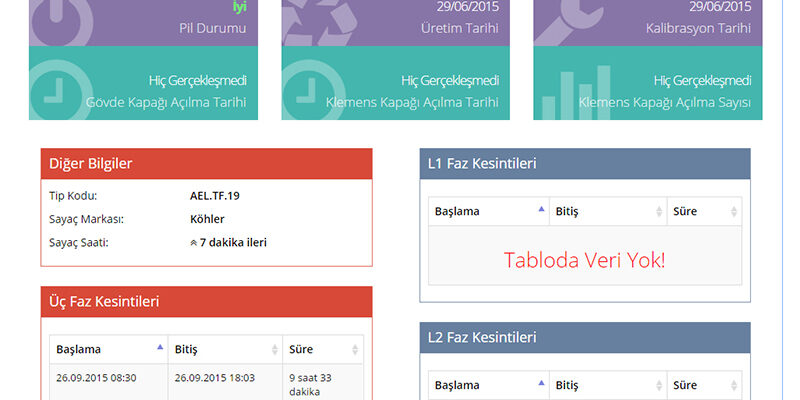Sort L2 Faz Kesintileri by Başlama column
This screenshot has height=400, width=800.
488,385
